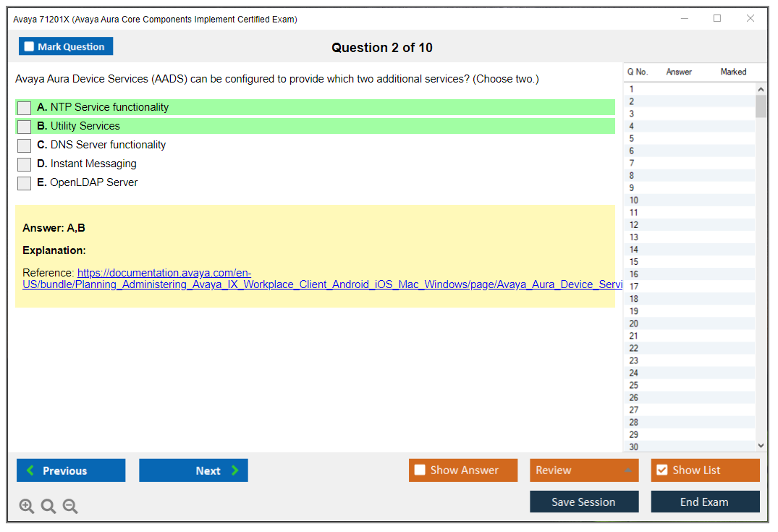Tick the Mark Question checkbox
Image resolution: width=778 pixels, height=532 pixels.
pos(30,47)
